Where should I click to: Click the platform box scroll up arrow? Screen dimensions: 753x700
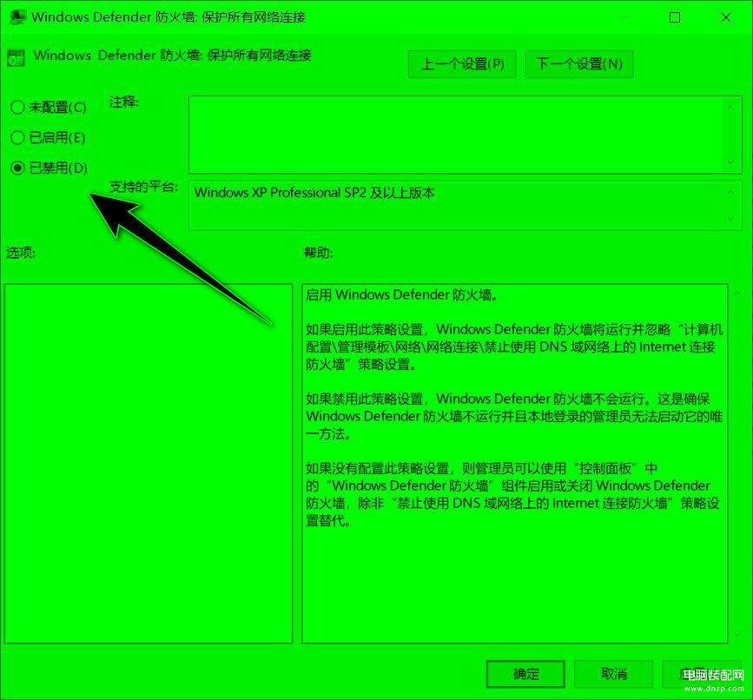coord(731,192)
